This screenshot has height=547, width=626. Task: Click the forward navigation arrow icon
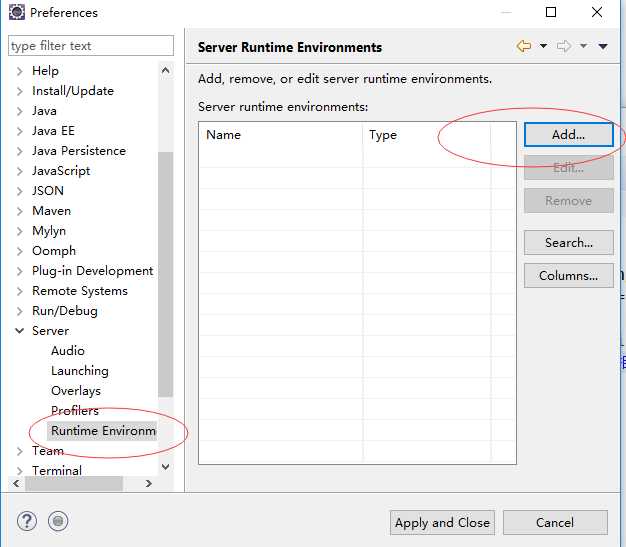tap(563, 46)
